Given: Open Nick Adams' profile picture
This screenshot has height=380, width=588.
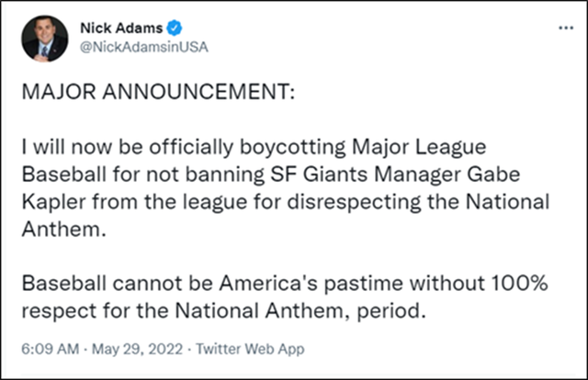Looking at the screenshot, I should tap(45, 39).
